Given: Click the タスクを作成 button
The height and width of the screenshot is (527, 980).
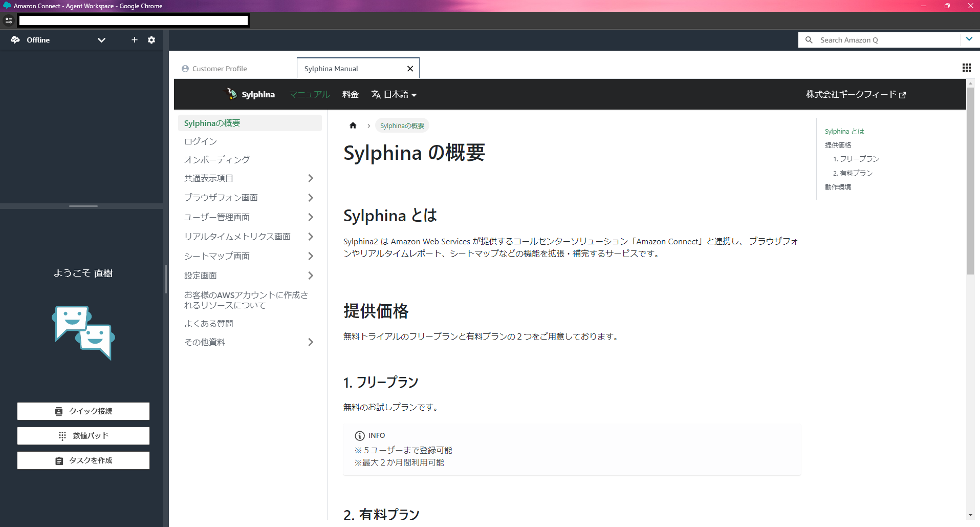Looking at the screenshot, I should point(83,460).
